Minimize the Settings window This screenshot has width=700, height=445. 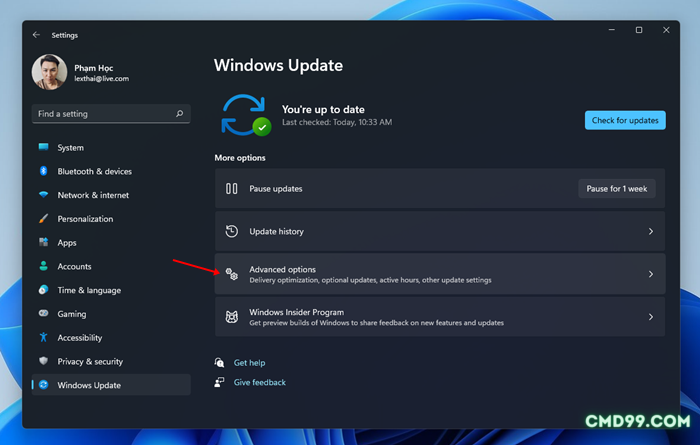pyautogui.click(x=612, y=30)
